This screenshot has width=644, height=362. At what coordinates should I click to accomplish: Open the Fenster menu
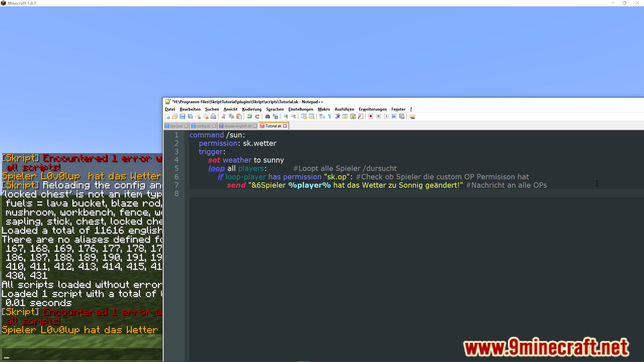coord(398,109)
